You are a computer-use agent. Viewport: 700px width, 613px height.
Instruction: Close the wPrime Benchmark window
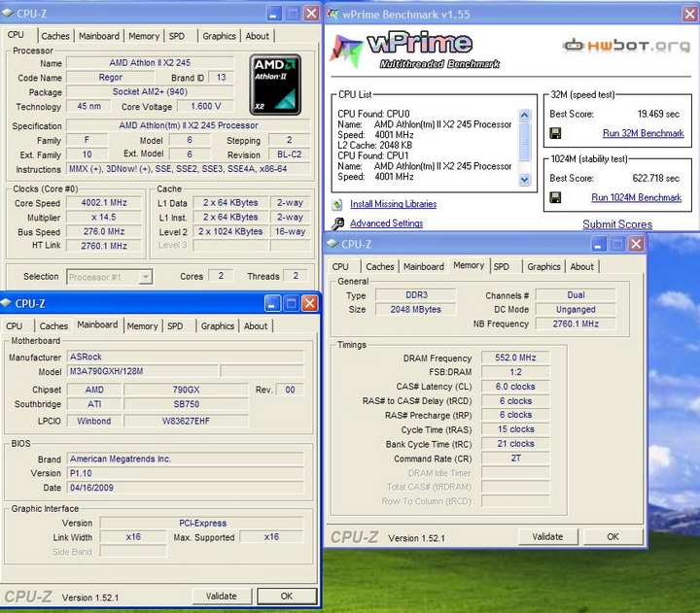coord(689,14)
